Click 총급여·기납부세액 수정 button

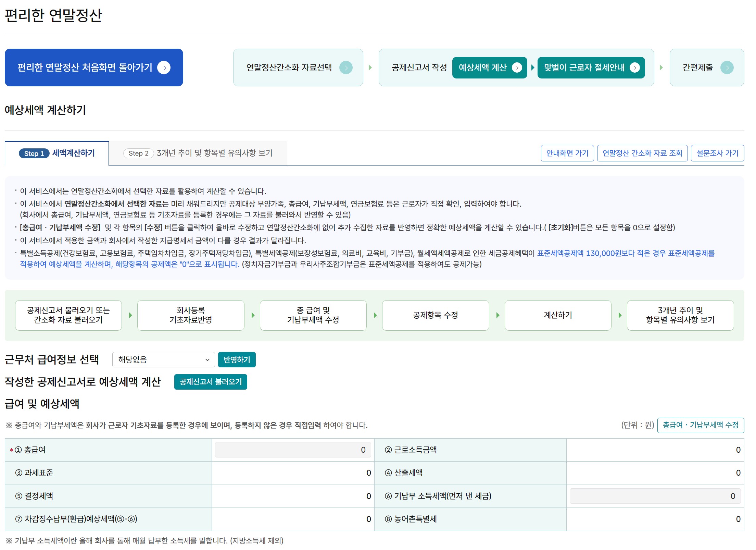(x=700, y=425)
